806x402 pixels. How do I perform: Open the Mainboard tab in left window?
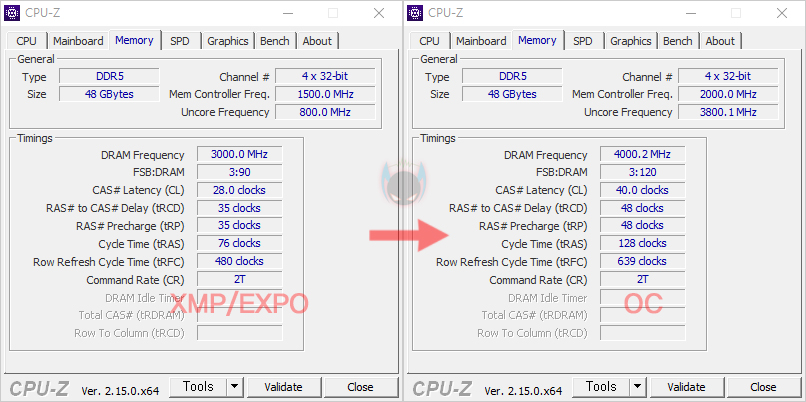point(78,41)
